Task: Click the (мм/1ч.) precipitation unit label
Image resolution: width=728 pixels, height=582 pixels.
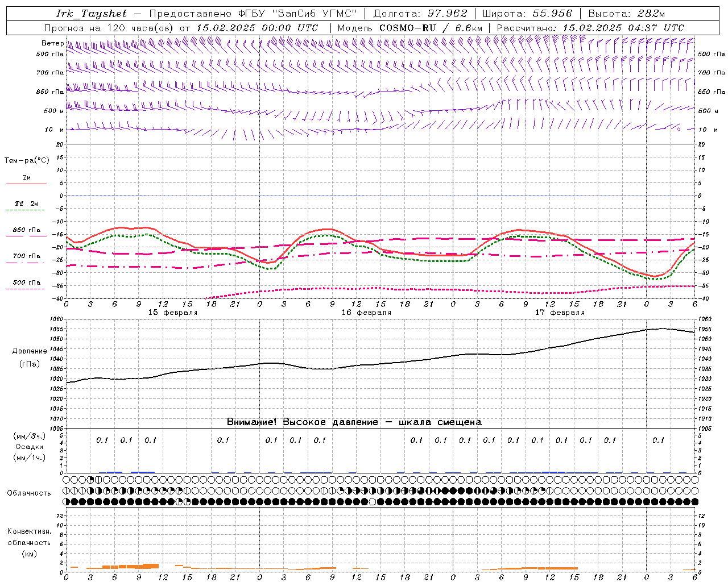Action: [30, 458]
